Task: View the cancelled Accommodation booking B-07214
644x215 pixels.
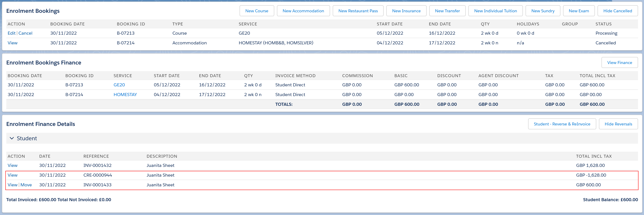Action: [12, 43]
